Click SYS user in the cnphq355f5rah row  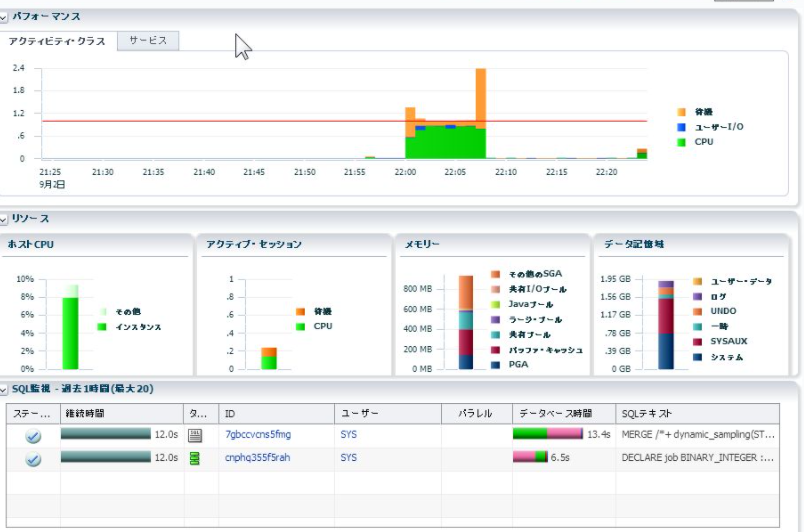(348, 458)
